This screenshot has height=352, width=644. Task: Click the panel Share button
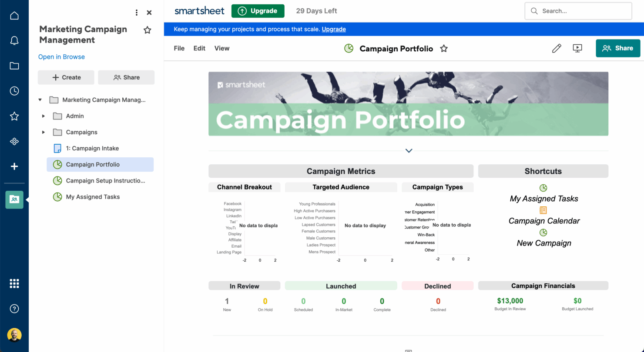tap(126, 77)
